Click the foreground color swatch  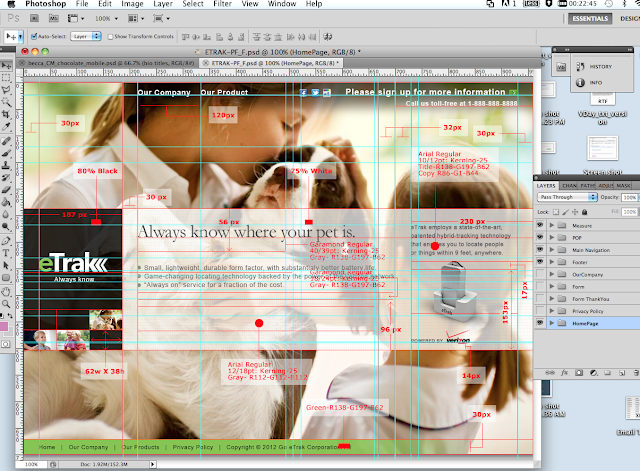(x=4, y=327)
